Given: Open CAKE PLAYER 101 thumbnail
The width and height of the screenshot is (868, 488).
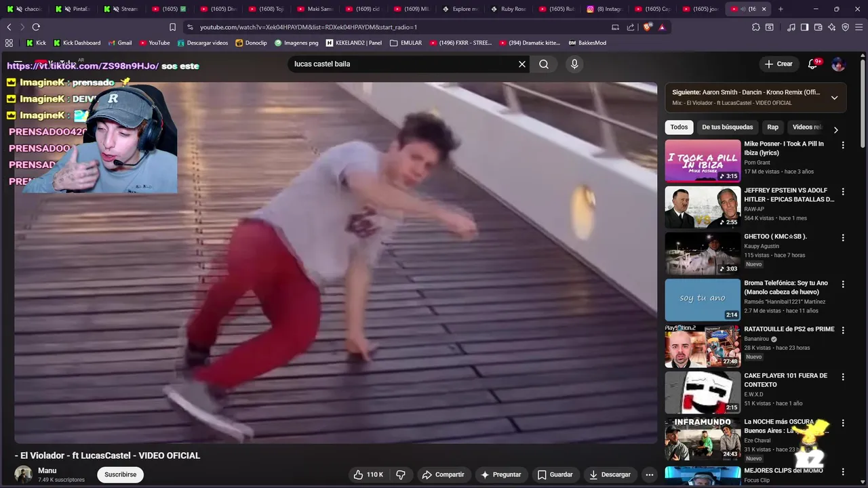Looking at the screenshot, I should 703,392.
